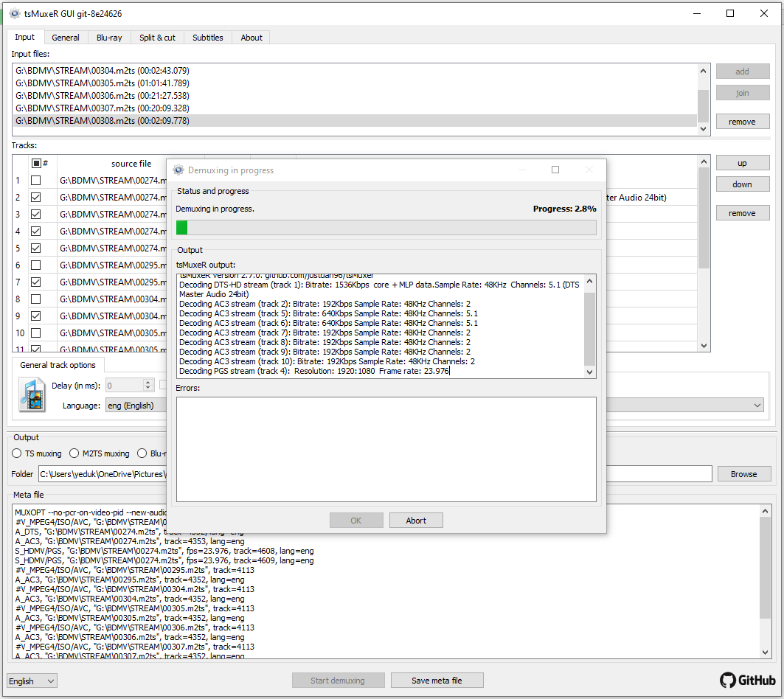Click the Abort button in dialog
784x699 pixels.
click(x=416, y=521)
